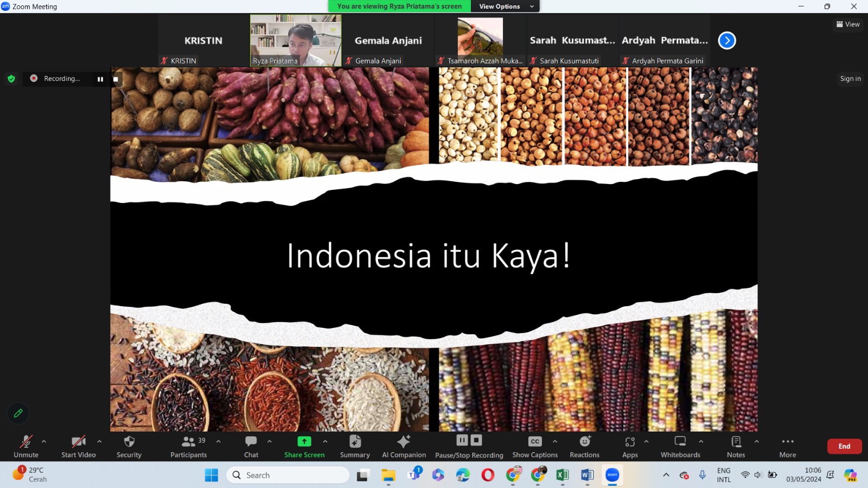868x488 pixels.
Task: Open clock and date 03/05/2024
Action: 803,475
